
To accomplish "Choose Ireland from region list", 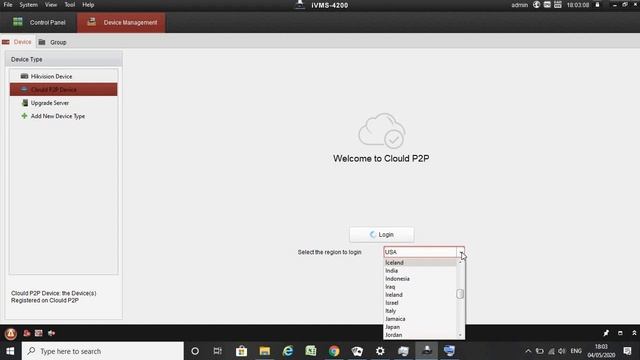I will point(420,295).
